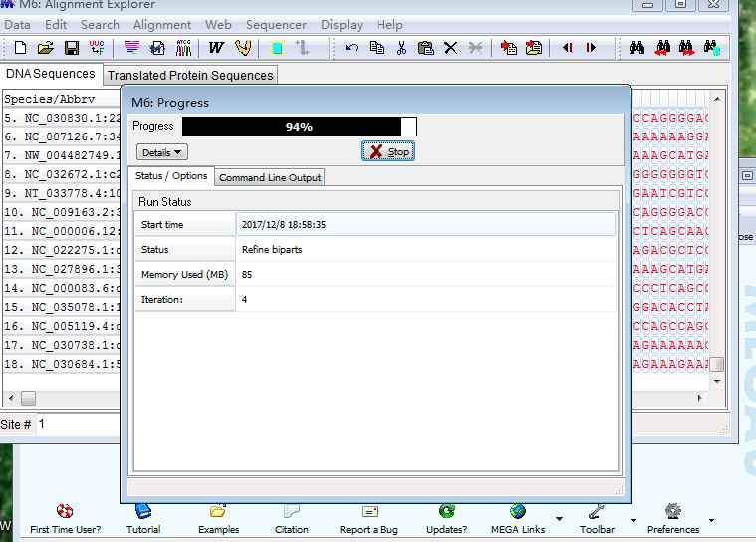Open First Time User? link
The image size is (756, 542).
coord(65,519)
